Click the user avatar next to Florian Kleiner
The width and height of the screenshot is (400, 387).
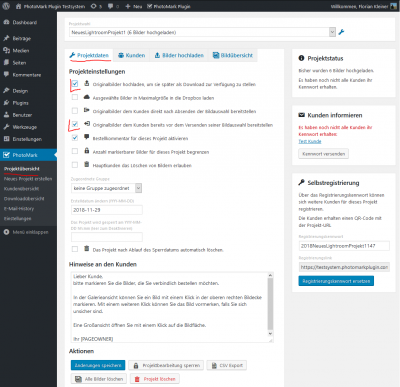pyautogui.click(x=393, y=6)
